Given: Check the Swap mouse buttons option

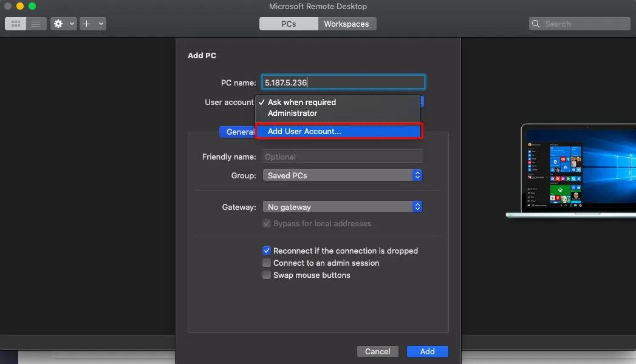Looking at the screenshot, I should [x=267, y=275].
